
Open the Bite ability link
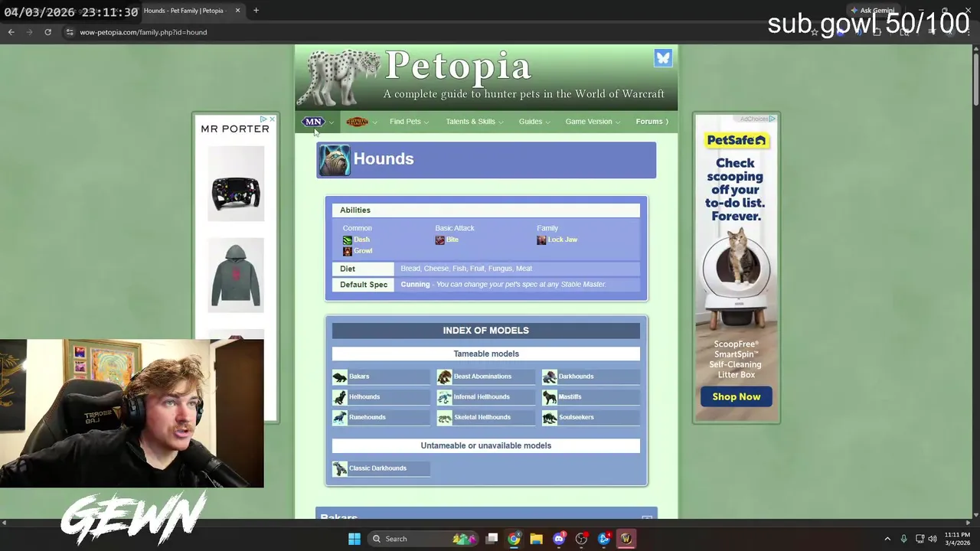[x=452, y=240]
